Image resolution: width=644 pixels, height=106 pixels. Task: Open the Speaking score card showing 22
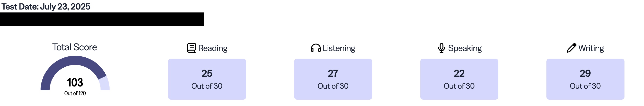point(459,79)
